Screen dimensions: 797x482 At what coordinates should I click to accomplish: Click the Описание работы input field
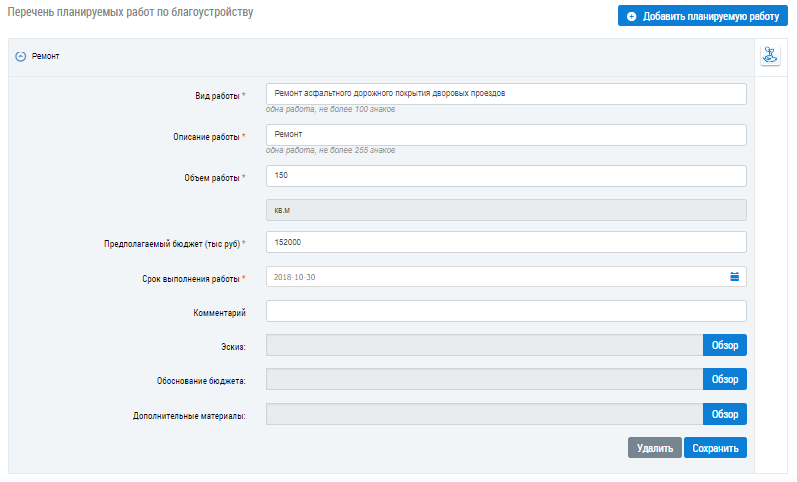(x=506, y=134)
